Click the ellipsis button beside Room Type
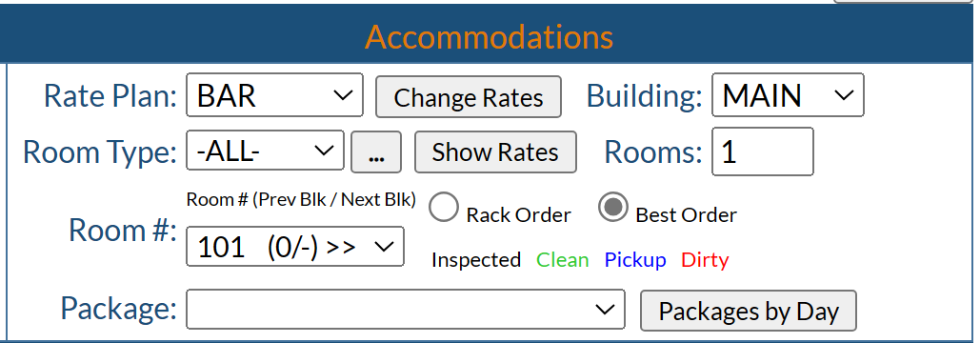980x343 pixels. pyautogui.click(x=375, y=151)
